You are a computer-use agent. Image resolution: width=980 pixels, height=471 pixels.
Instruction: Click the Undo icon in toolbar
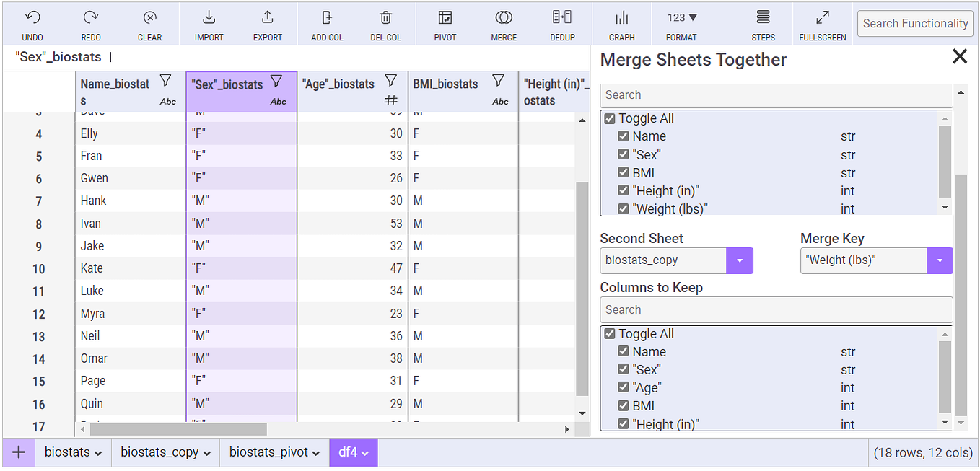32,18
